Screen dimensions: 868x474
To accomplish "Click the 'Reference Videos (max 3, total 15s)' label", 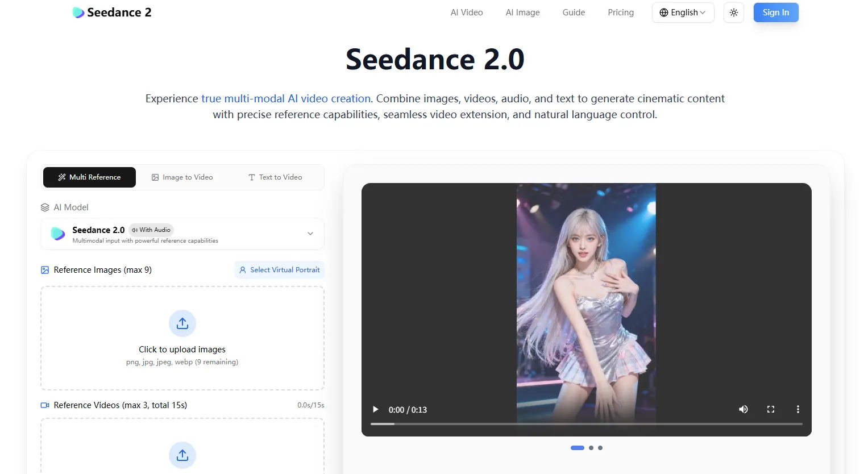I will pyautogui.click(x=121, y=405).
